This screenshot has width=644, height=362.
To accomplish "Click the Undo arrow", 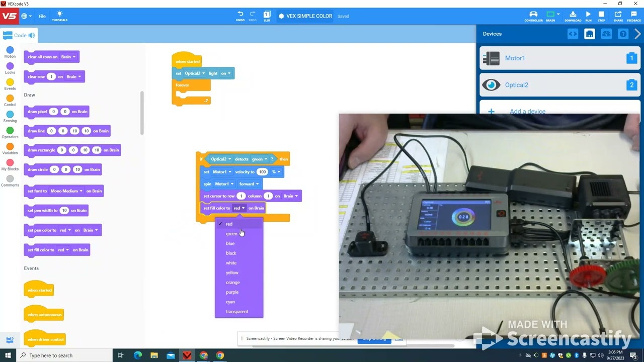I will 240,16.
